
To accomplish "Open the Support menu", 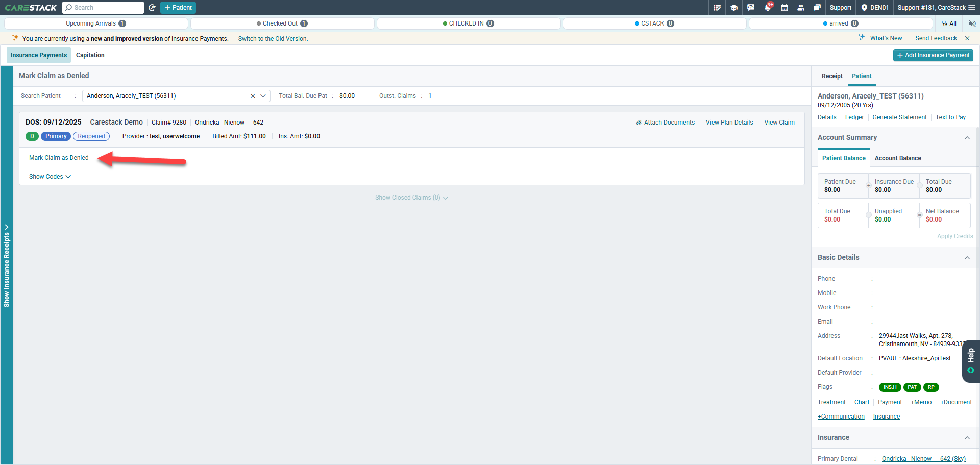I will (841, 8).
